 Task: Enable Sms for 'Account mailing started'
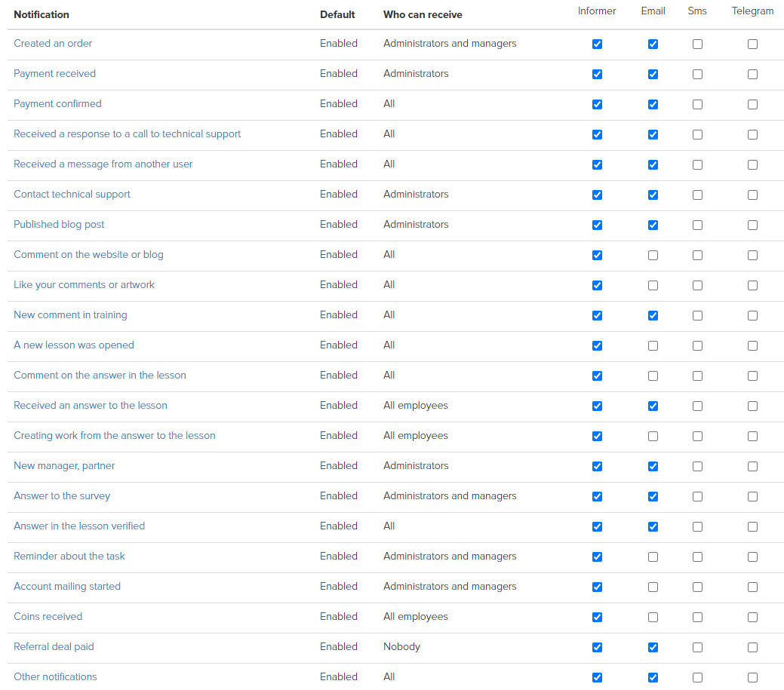[697, 587]
